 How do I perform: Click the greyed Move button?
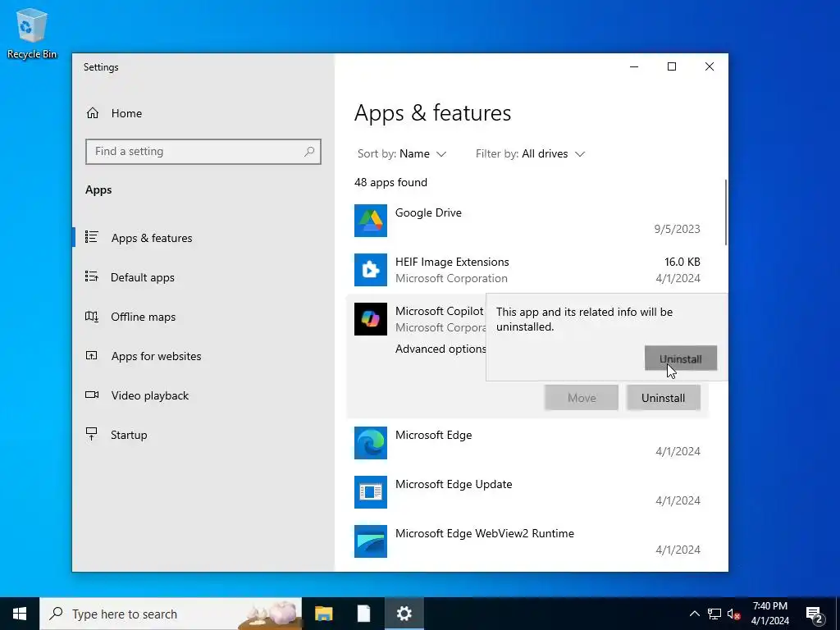point(582,398)
